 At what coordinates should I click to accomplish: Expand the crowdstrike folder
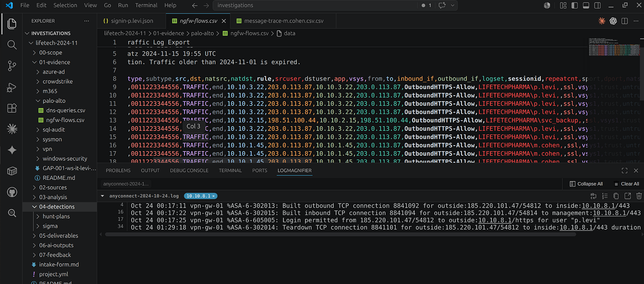coord(38,81)
